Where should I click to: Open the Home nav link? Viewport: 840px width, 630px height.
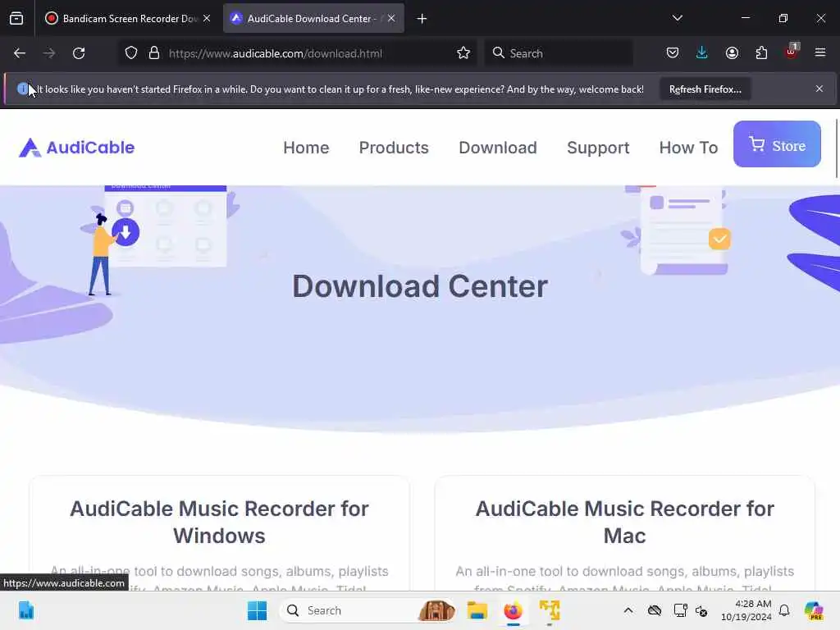[306, 148]
